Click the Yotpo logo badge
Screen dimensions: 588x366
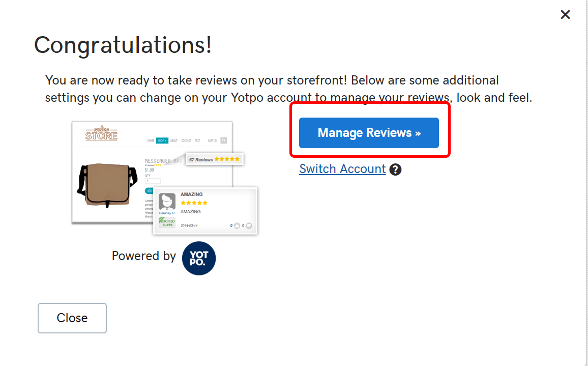(x=199, y=258)
